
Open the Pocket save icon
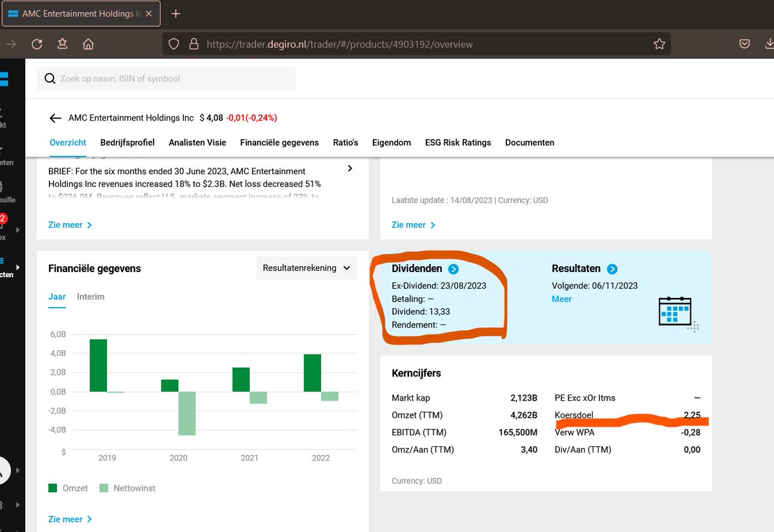tap(744, 44)
